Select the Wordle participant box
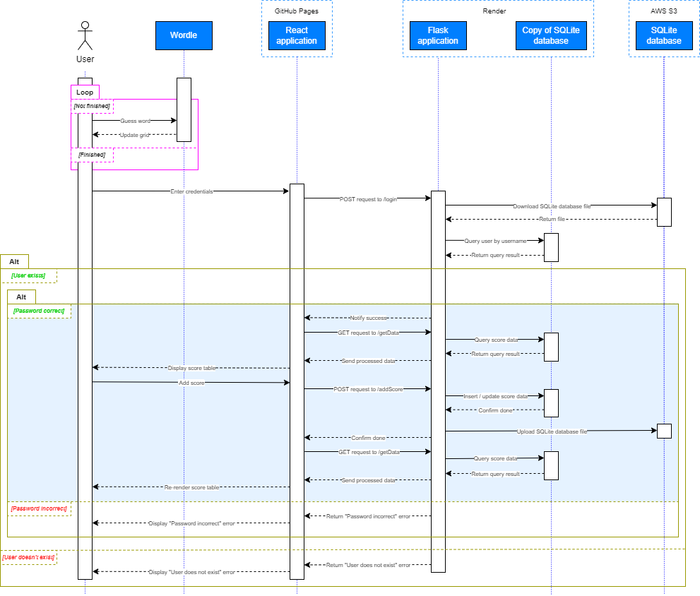 point(184,35)
